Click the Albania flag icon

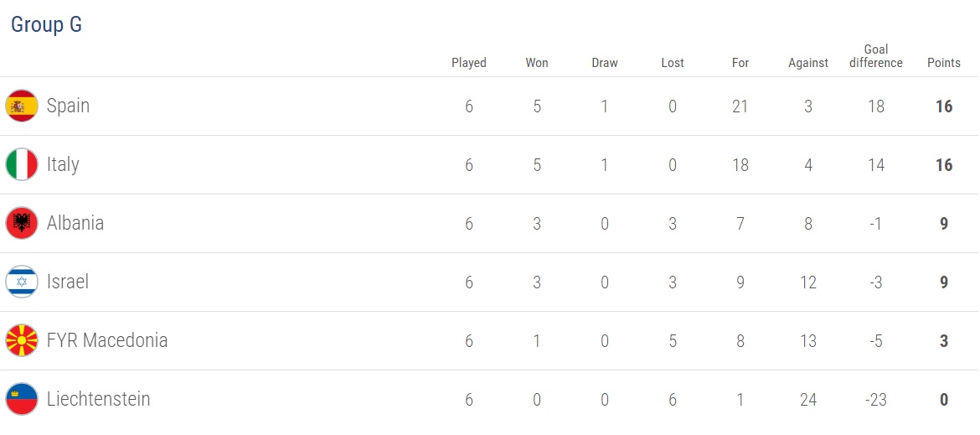pos(22,224)
